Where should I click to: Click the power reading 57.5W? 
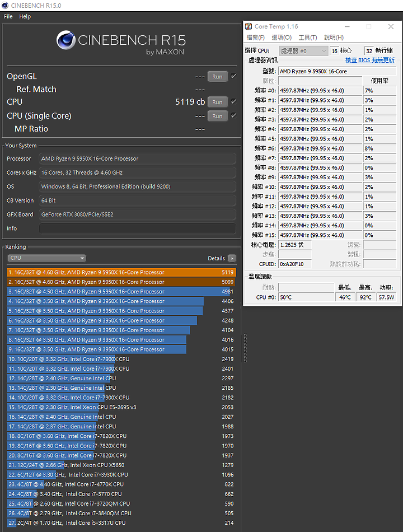tap(386, 297)
